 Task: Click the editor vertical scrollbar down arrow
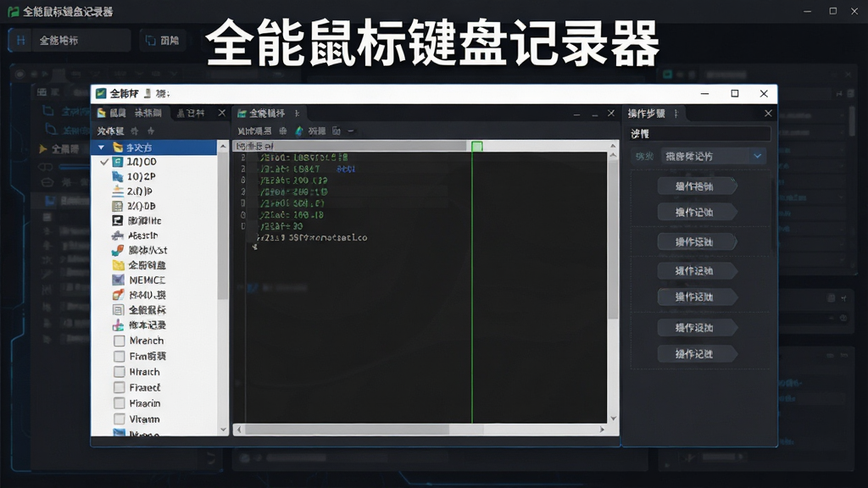(x=613, y=419)
